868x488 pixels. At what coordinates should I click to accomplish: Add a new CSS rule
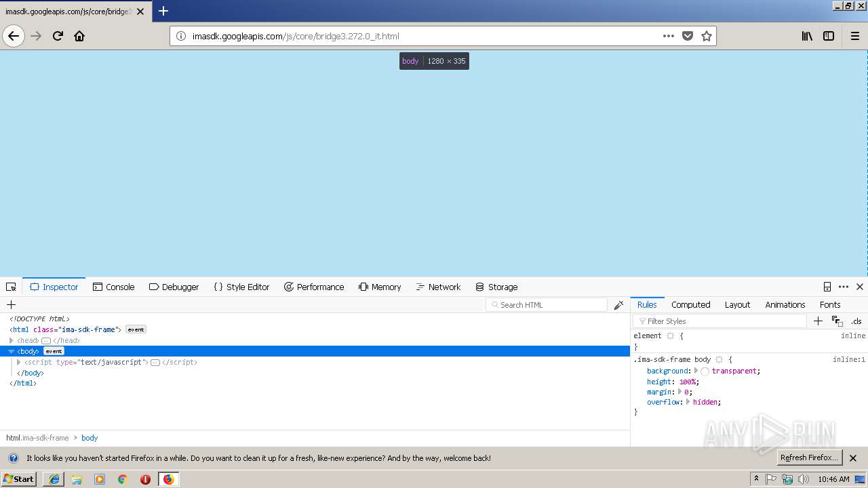pos(818,321)
